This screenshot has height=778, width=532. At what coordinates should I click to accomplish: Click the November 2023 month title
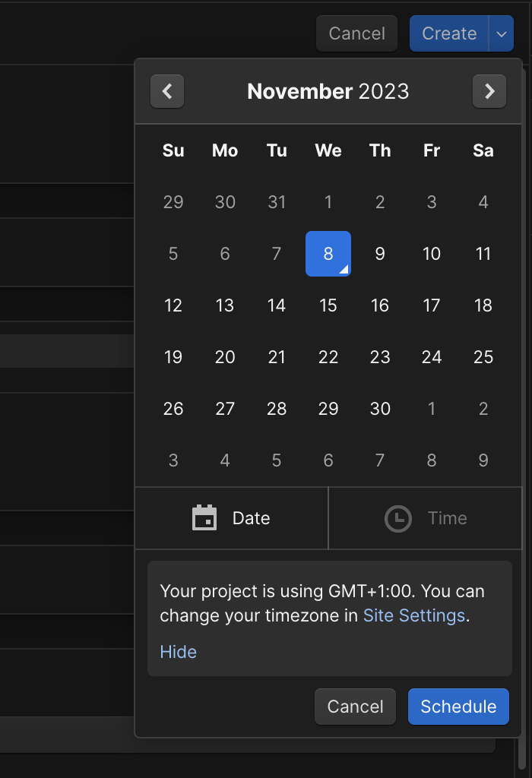328,91
